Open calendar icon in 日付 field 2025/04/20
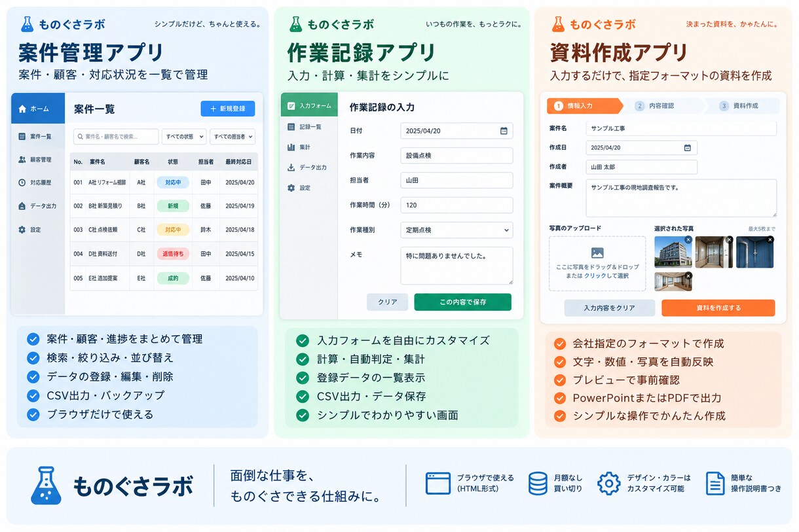799x532 pixels. coord(504,131)
